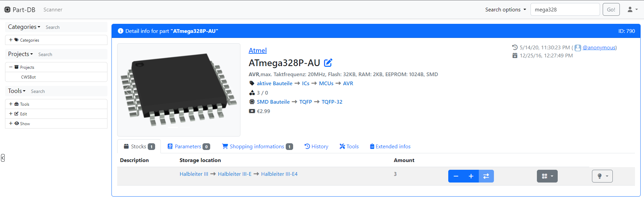
Task: Collapse the sidebar with the left arrow
Action: (x=3, y=158)
